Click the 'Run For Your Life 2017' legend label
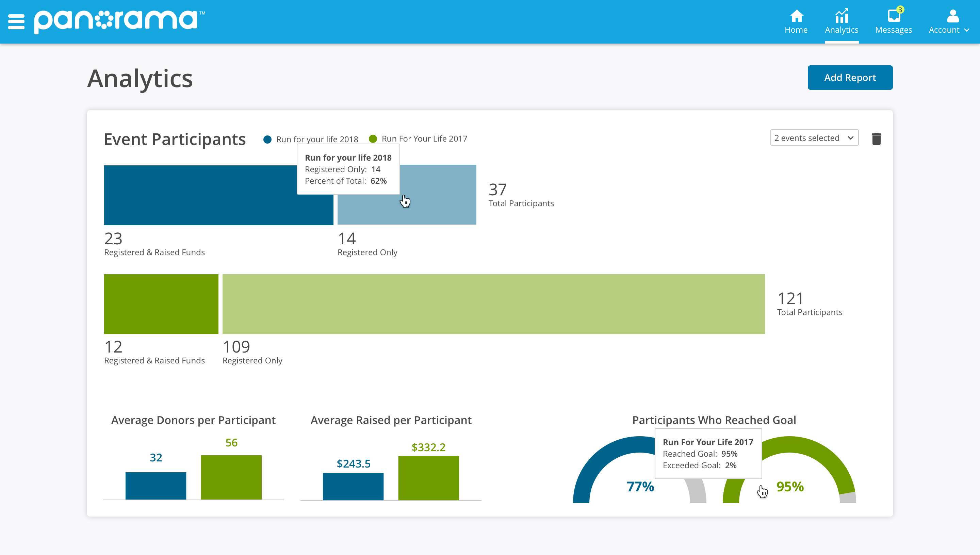980x555 pixels. pyautogui.click(x=424, y=139)
